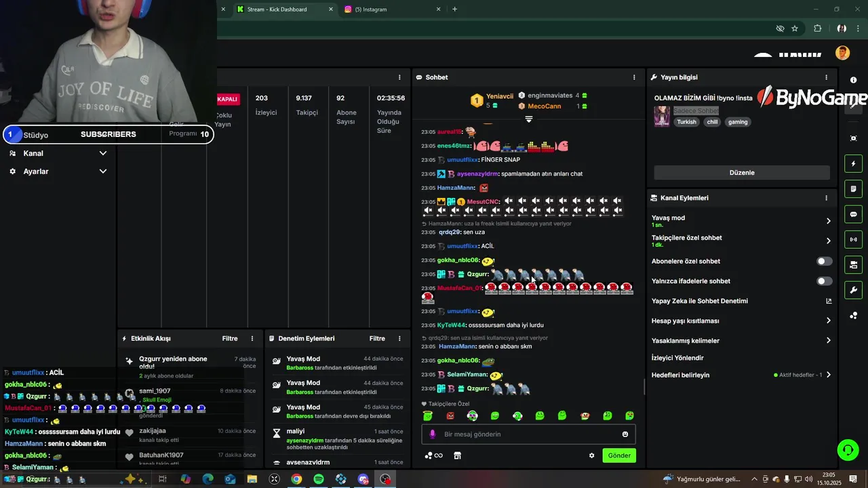Switch to the Instagram browser tab
The height and width of the screenshot is (488, 868).
(x=393, y=9)
